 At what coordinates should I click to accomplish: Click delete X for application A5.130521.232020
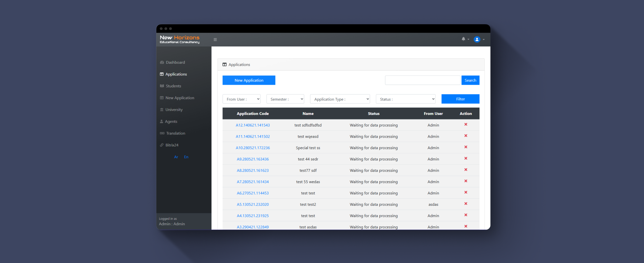(x=466, y=204)
